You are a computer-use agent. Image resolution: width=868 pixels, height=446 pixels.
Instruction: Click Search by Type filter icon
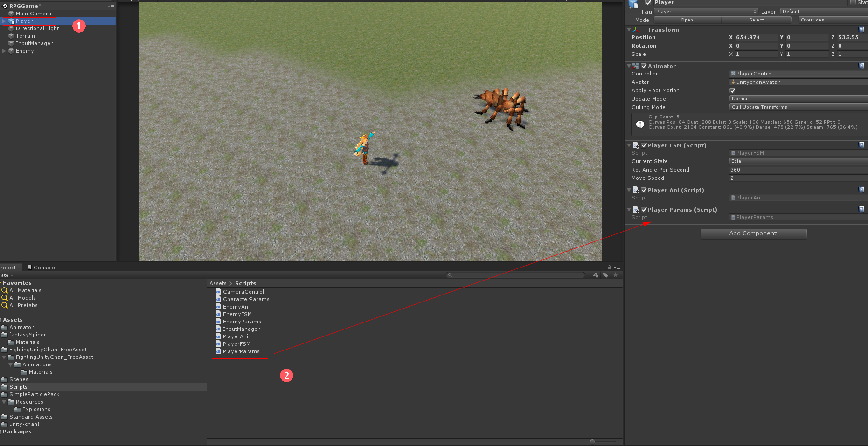pos(596,275)
